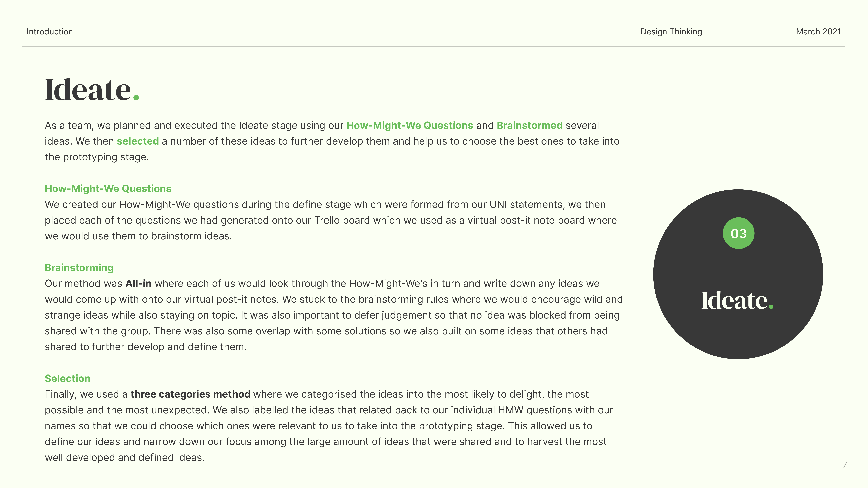This screenshot has width=868, height=488.
Task: Click the green dot after the large Ideate title
Action: (x=136, y=98)
